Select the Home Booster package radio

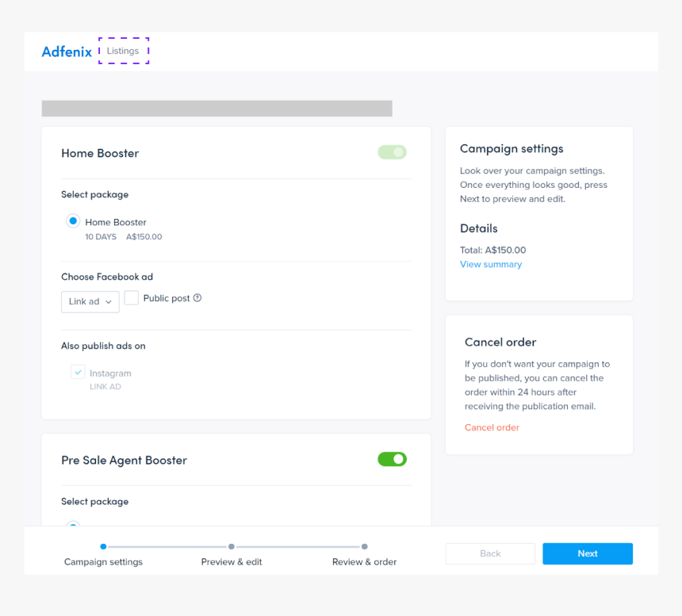(x=73, y=221)
